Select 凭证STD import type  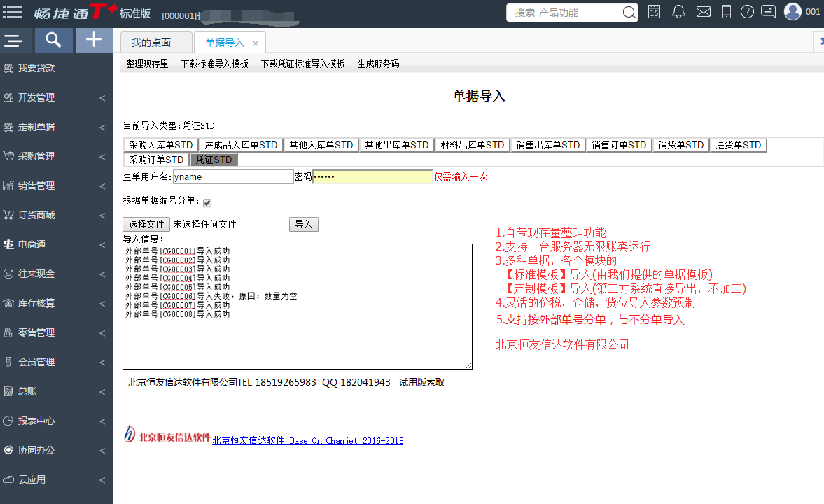pos(214,160)
